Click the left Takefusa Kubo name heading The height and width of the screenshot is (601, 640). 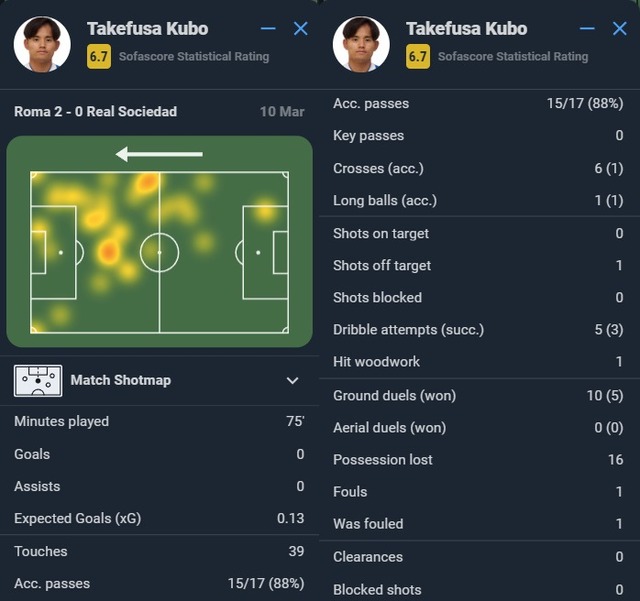click(x=148, y=29)
